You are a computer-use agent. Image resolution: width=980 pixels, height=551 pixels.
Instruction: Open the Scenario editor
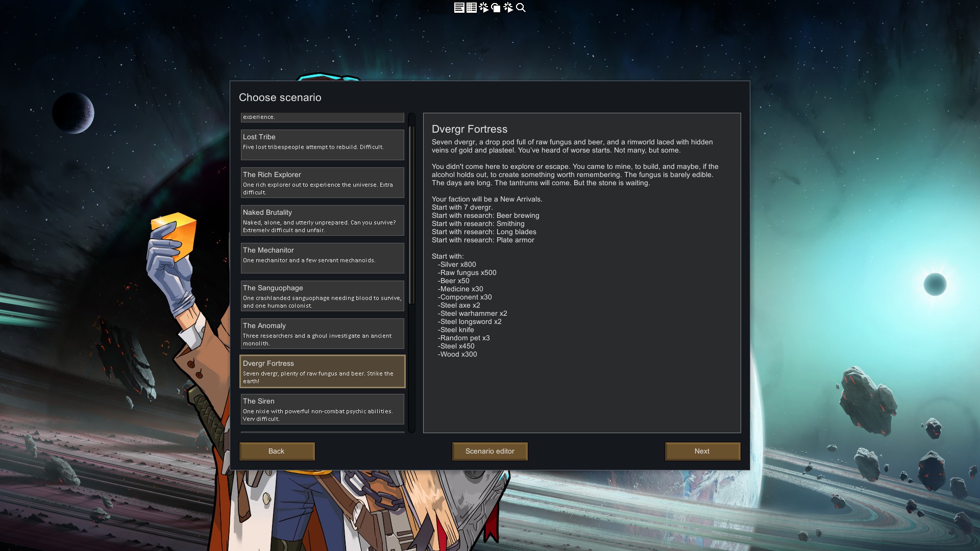coord(489,451)
